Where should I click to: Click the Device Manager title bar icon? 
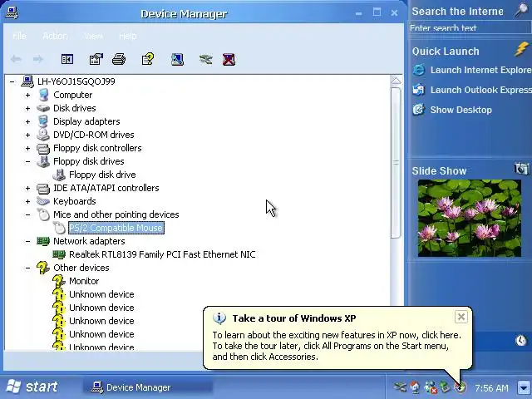(x=12, y=13)
